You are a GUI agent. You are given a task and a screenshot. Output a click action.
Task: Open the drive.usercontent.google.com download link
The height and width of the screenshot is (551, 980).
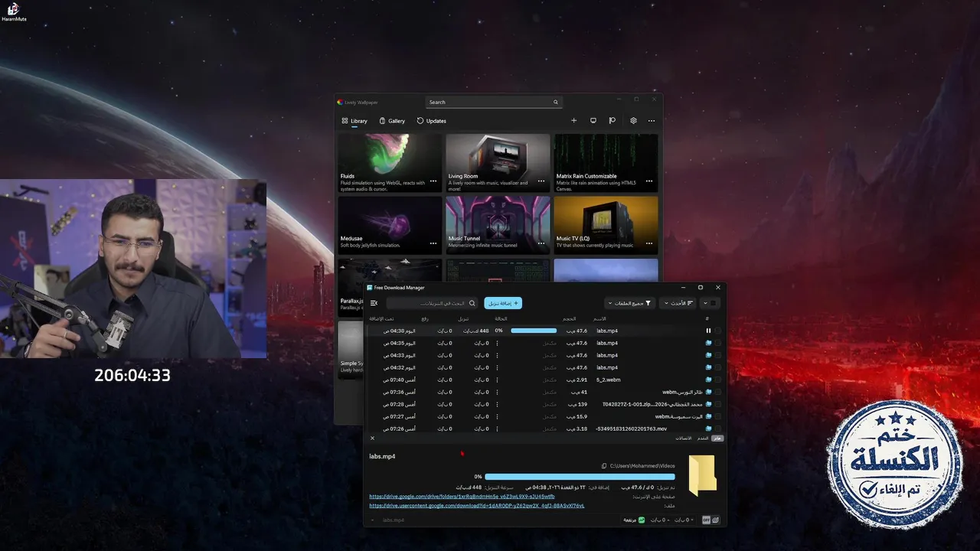coord(476,506)
